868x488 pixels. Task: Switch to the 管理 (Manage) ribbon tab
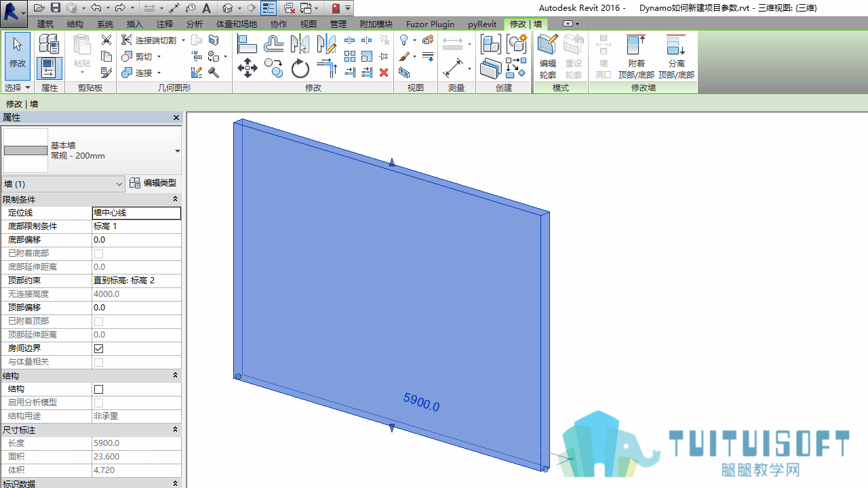338,24
